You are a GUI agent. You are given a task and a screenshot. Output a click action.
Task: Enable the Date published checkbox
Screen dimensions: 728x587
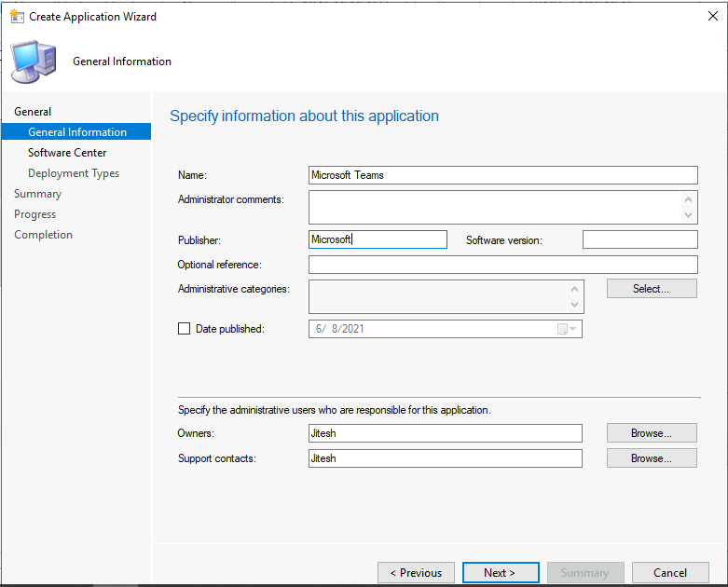pos(184,329)
